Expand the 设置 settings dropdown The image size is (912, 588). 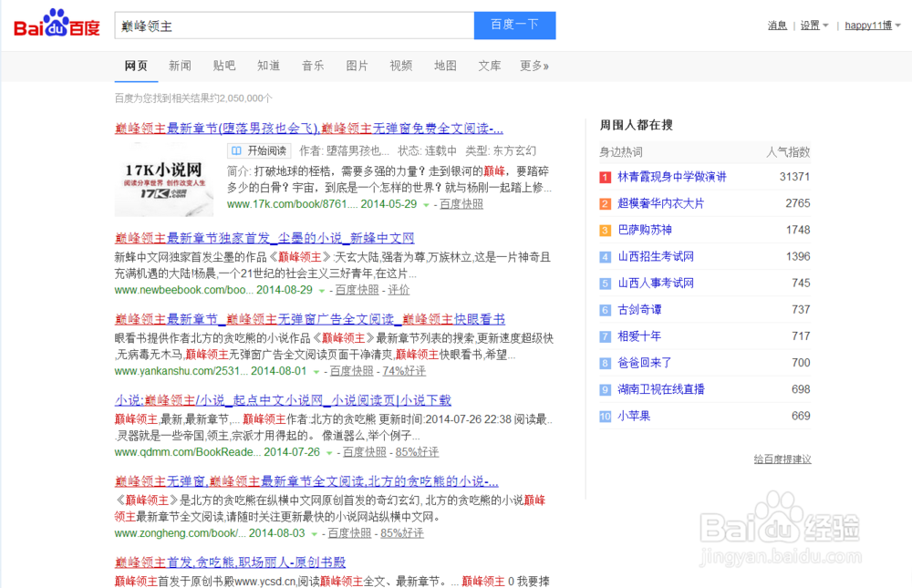coord(814,25)
